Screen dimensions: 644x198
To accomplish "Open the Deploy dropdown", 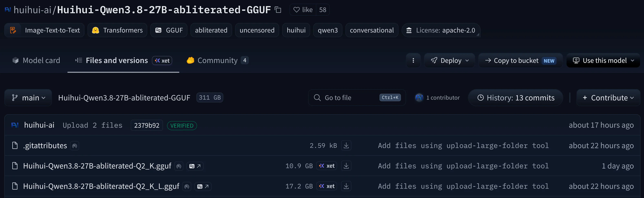I will (449, 60).
